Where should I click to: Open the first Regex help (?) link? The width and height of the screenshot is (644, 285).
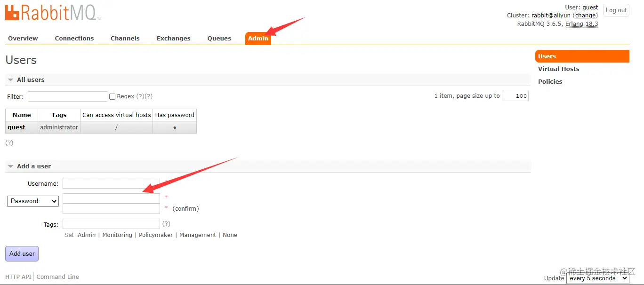tap(140, 96)
